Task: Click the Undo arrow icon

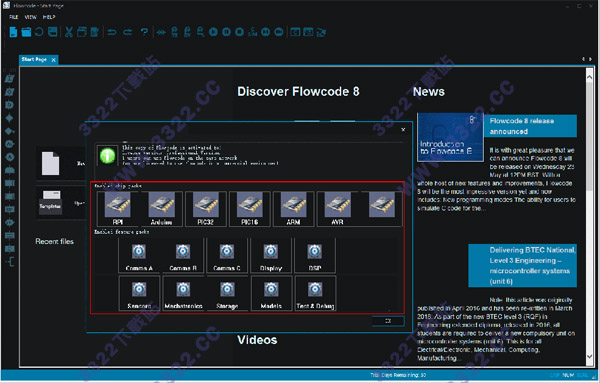Action: [x=112, y=32]
